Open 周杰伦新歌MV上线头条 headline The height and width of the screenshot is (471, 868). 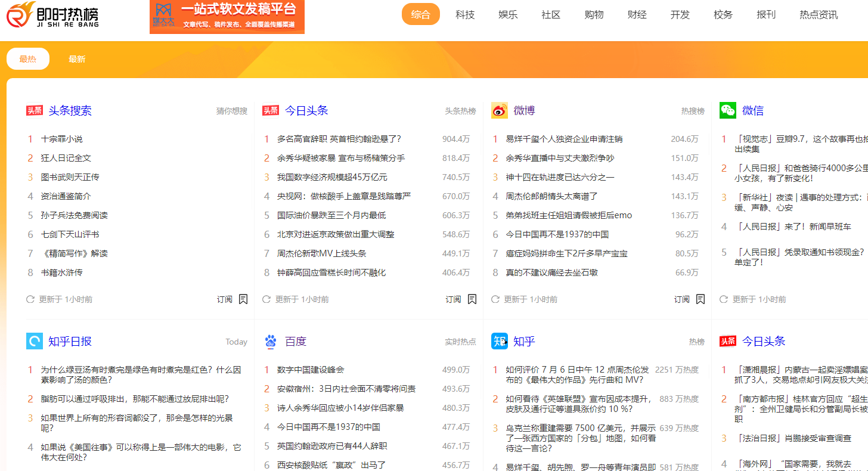[322, 253]
